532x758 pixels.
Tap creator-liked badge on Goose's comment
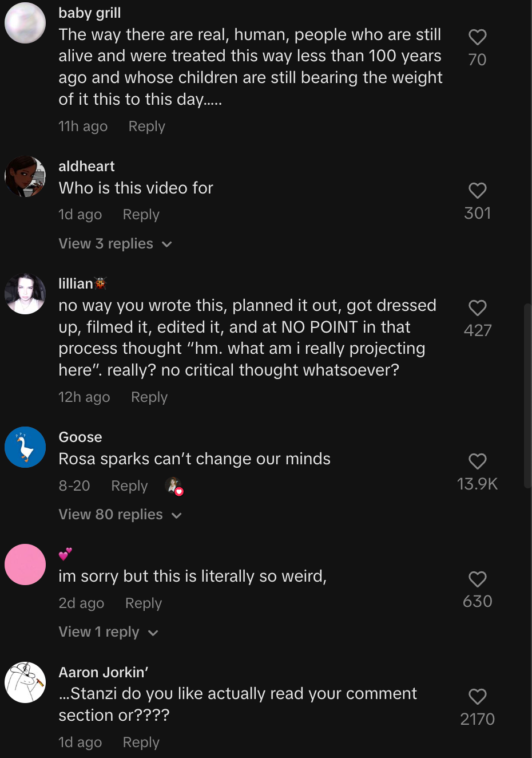point(174,486)
